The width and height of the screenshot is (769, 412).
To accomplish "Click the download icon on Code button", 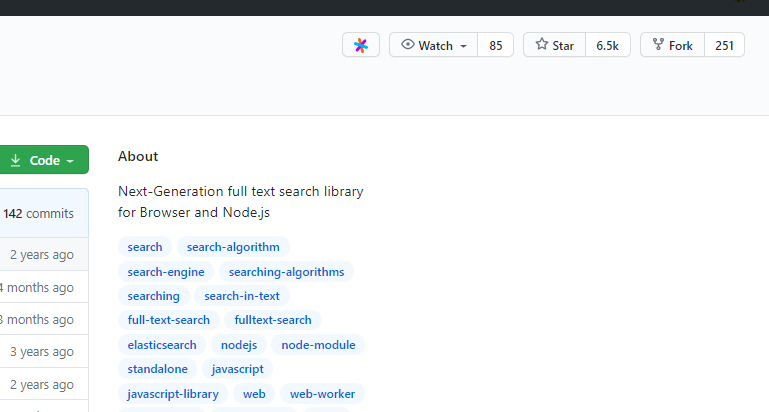I will [x=16, y=160].
